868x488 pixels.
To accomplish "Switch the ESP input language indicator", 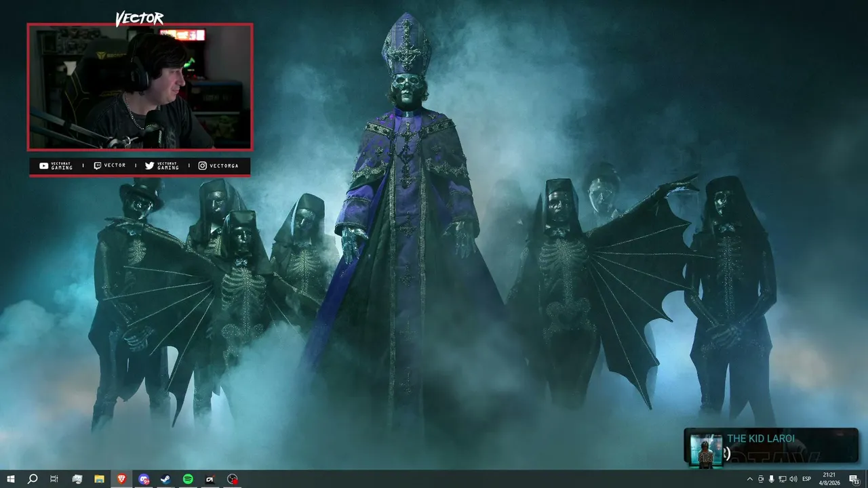I will click(x=807, y=479).
